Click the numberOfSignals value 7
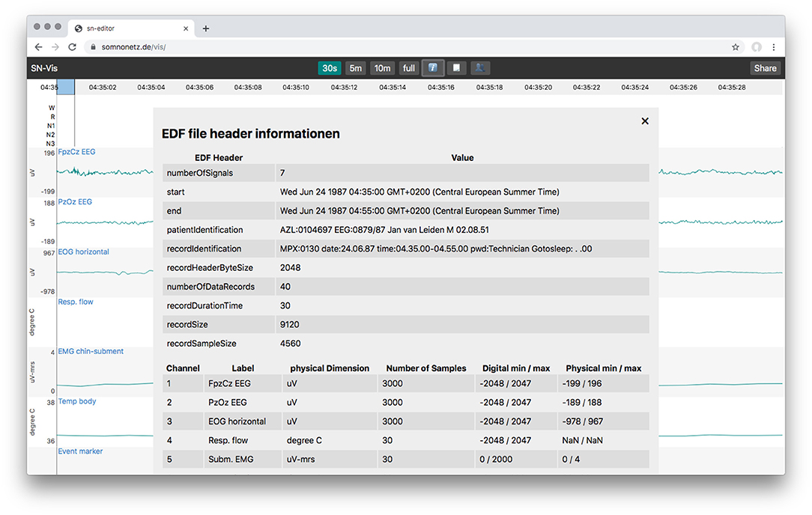 [282, 173]
